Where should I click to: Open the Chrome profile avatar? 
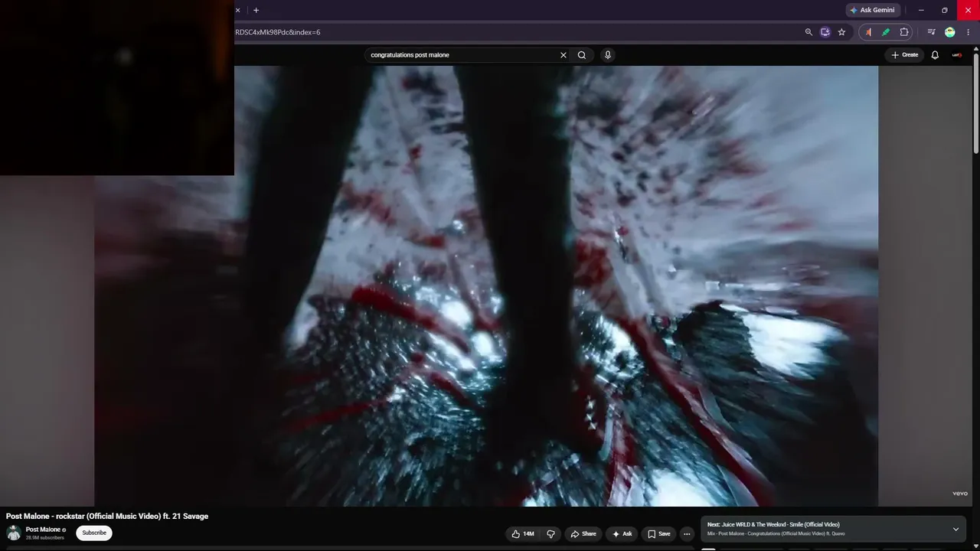click(950, 32)
